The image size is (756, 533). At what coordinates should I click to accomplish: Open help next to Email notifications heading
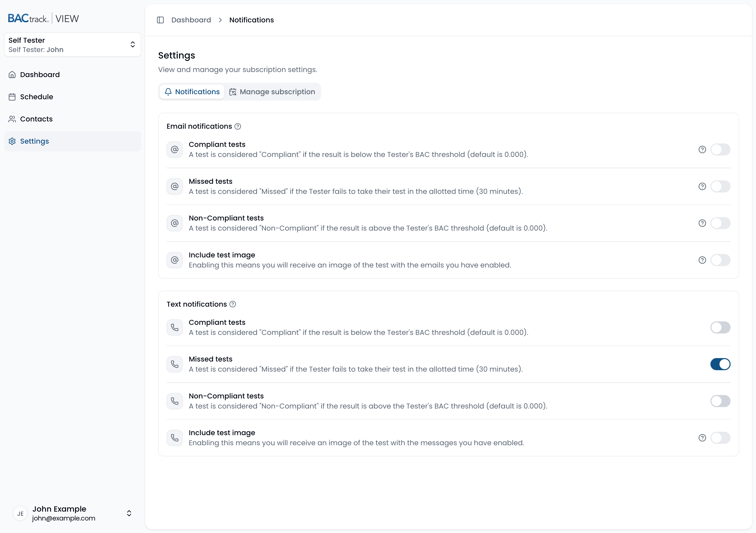click(238, 126)
